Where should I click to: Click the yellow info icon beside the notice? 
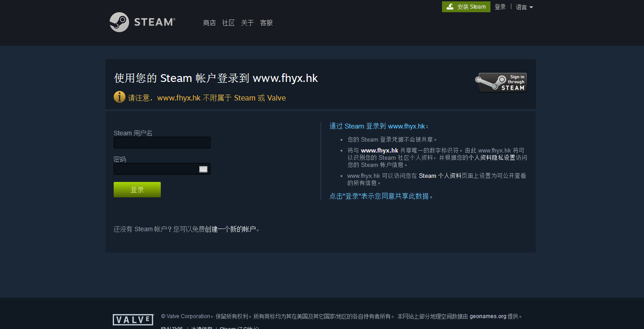(x=120, y=97)
